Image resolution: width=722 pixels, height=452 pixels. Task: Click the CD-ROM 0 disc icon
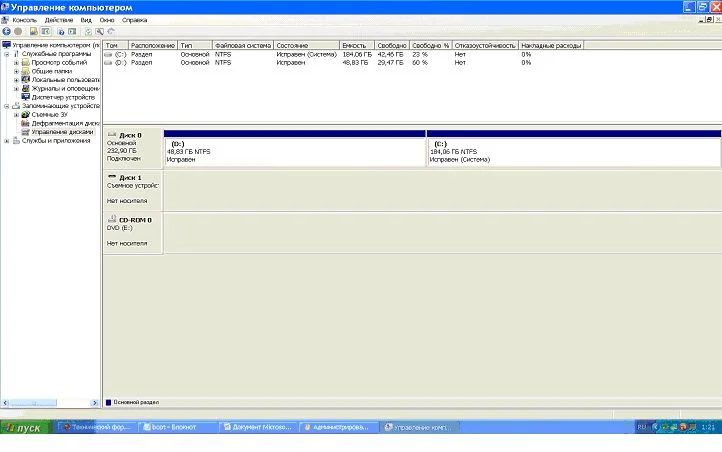click(112, 220)
